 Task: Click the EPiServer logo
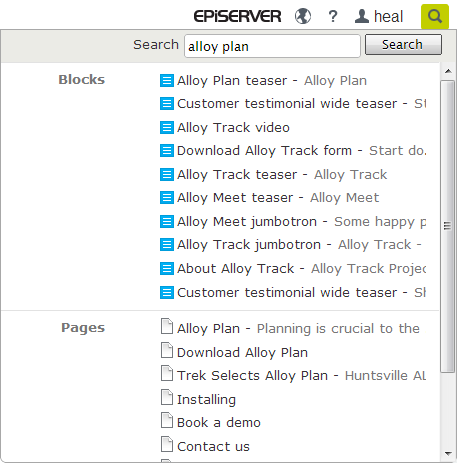(x=237, y=16)
